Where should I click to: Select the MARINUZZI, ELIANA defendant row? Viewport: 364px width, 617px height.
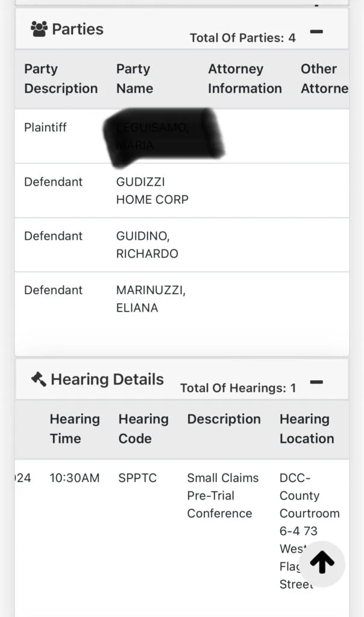point(151,299)
